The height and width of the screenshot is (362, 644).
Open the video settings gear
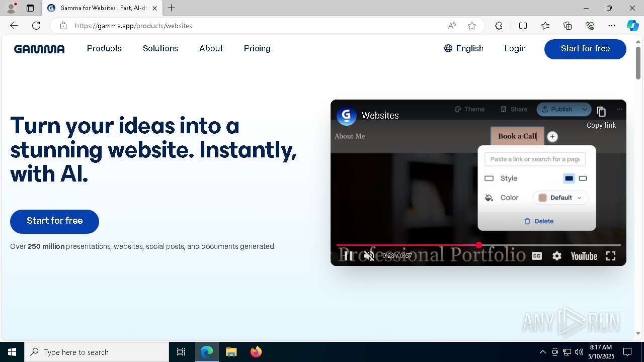click(556, 256)
